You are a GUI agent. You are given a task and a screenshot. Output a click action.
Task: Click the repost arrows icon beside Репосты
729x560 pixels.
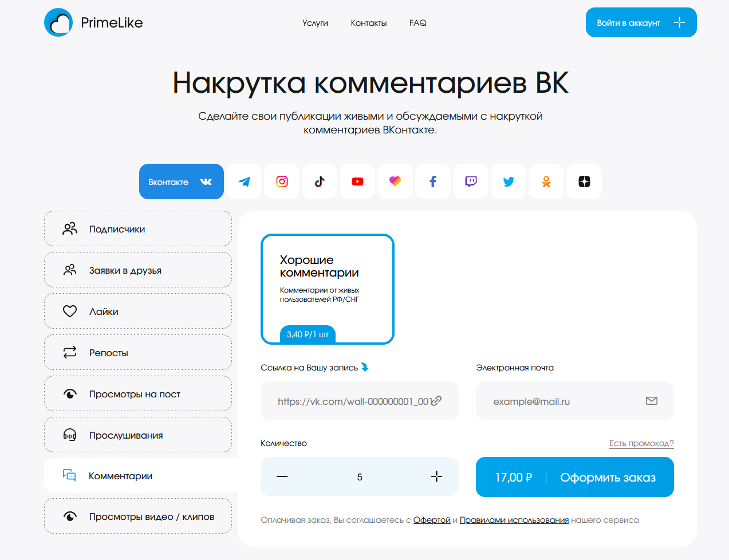click(x=70, y=352)
